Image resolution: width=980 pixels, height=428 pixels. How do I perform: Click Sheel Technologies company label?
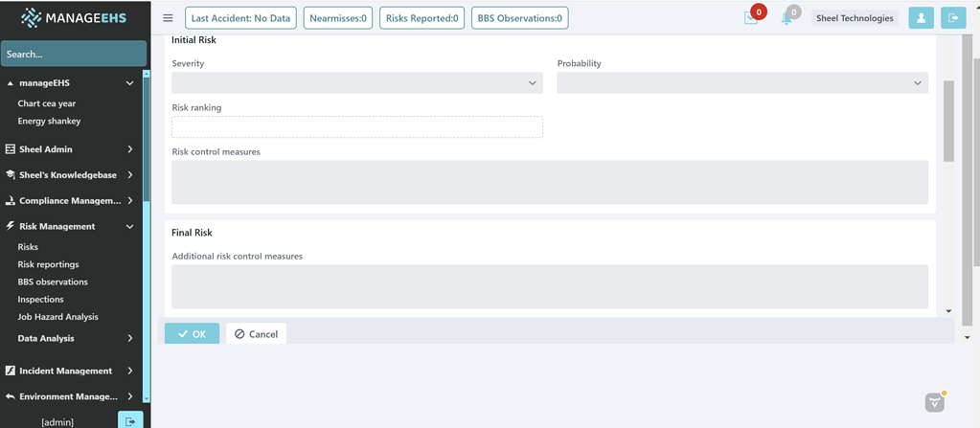855,18
